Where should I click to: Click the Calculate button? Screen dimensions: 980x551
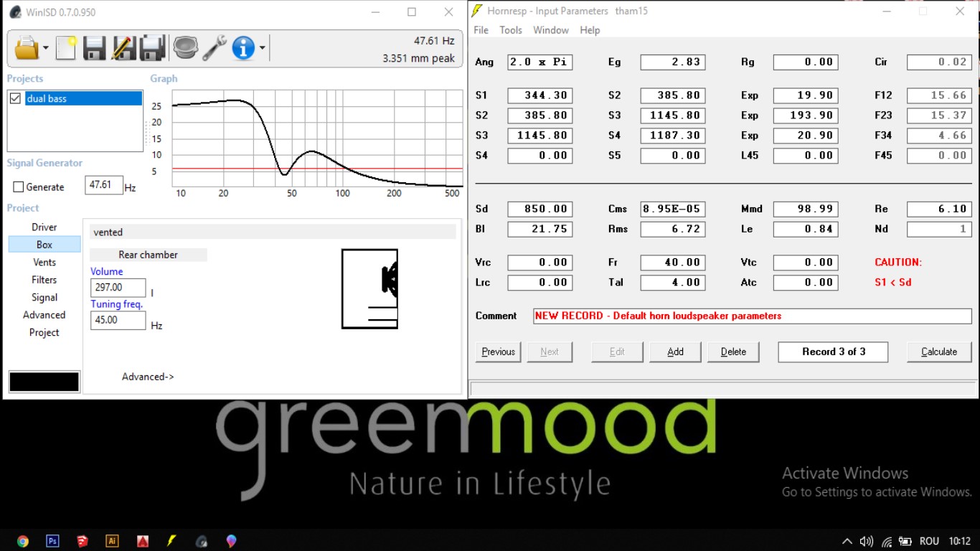pos(939,352)
